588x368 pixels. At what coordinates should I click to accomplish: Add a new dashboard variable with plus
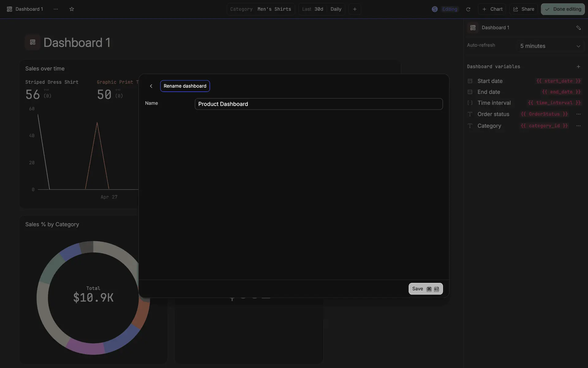point(578,67)
